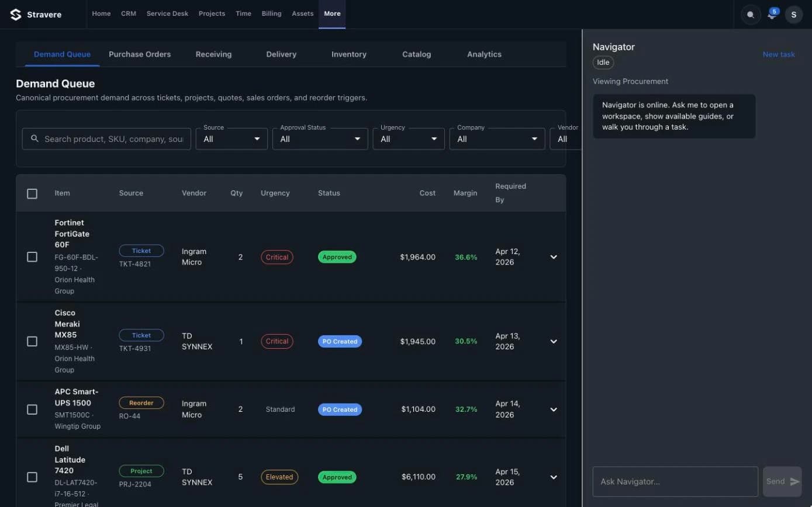Click the New task link in Navigator

click(779, 54)
